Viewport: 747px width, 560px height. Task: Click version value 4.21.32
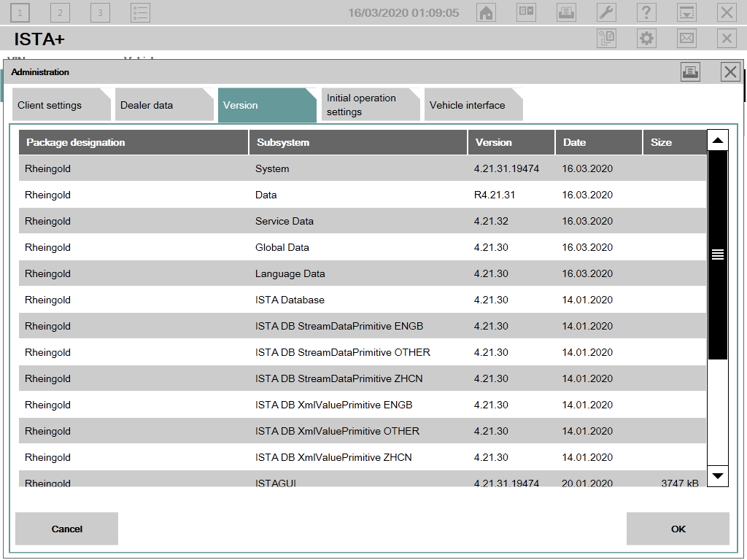point(491,221)
